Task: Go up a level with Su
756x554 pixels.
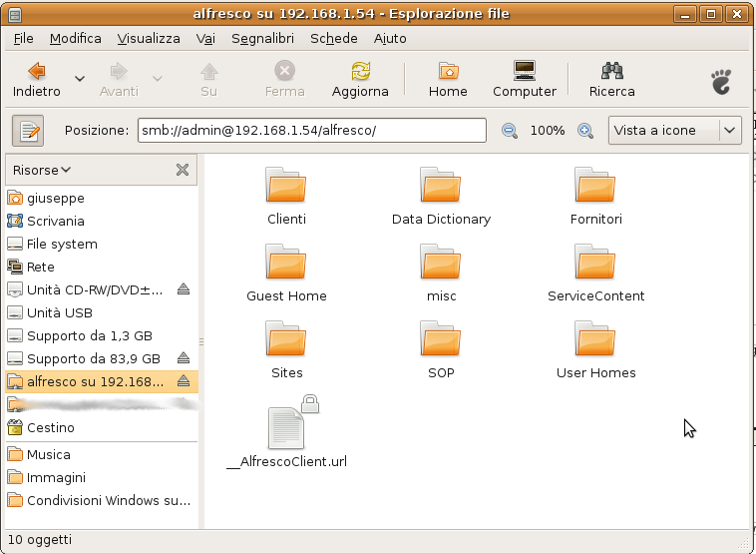Action: [x=208, y=79]
